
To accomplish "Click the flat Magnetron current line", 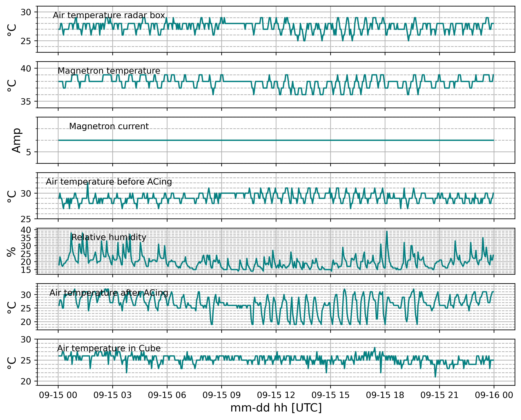I will (x=276, y=140).
